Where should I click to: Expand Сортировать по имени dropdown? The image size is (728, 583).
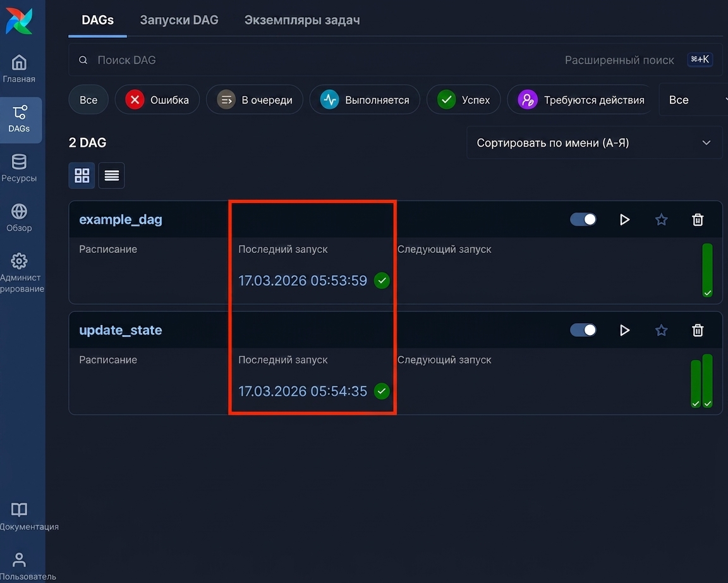point(594,143)
